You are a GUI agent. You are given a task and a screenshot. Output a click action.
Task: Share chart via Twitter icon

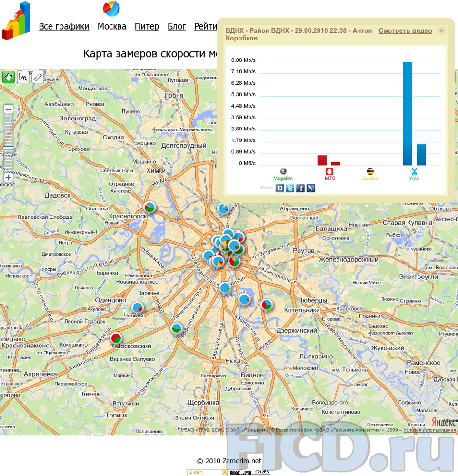290,188
